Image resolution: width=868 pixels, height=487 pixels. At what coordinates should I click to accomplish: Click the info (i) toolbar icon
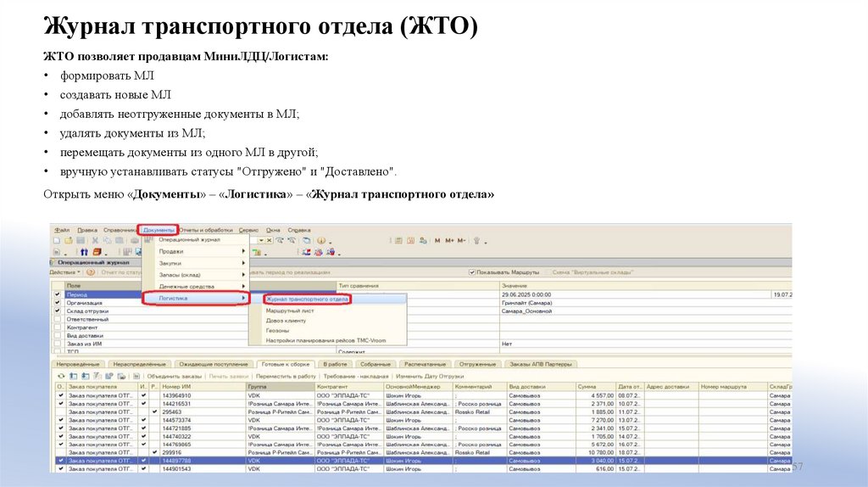tap(320, 240)
